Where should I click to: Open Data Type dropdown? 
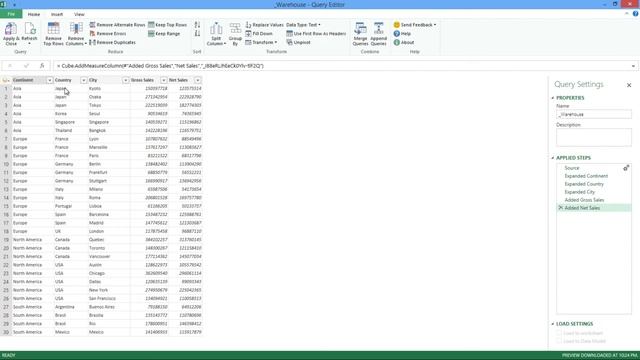coord(303,25)
